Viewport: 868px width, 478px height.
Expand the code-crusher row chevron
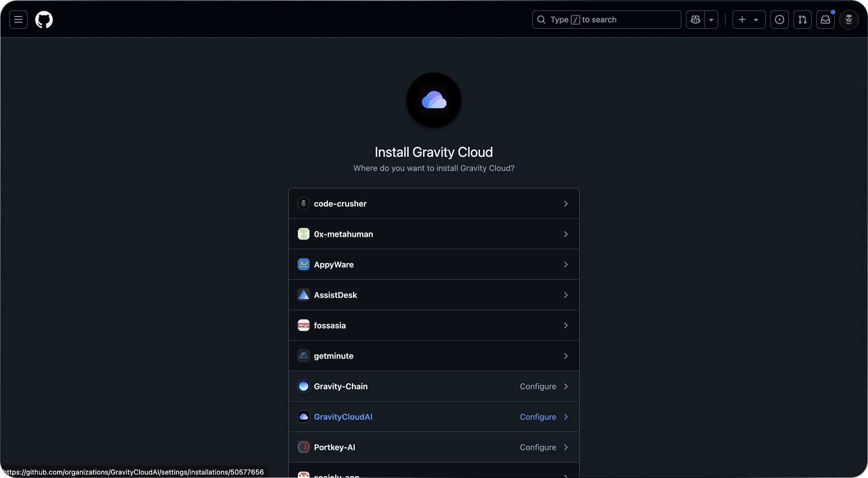pos(565,203)
